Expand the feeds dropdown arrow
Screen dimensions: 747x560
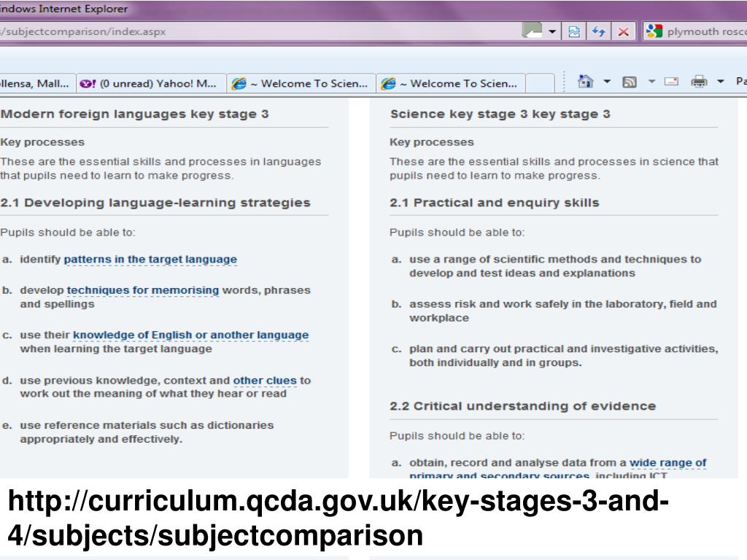point(651,82)
